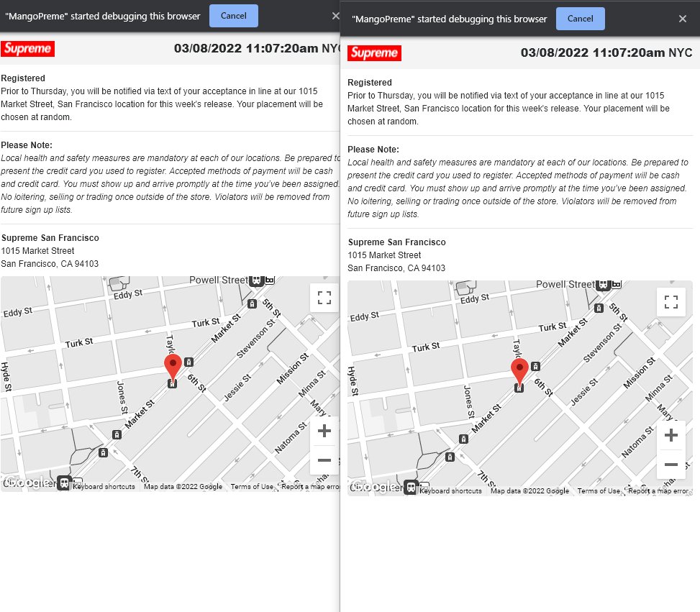Screen dimensions: 700x612
Task: Click the 'Please Note:' heading in right window
Action: click(x=373, y=150)
